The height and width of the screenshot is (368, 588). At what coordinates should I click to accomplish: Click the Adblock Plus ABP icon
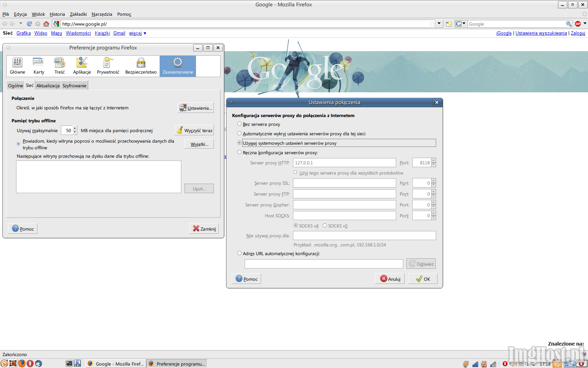coord(578,24)
